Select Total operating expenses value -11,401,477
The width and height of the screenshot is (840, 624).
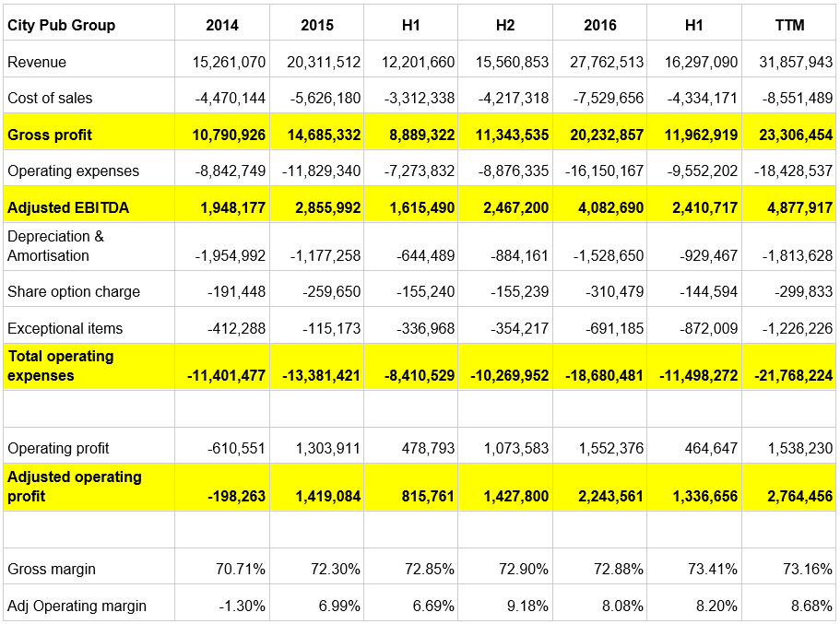pyautogui.click(x=226, y=375)
